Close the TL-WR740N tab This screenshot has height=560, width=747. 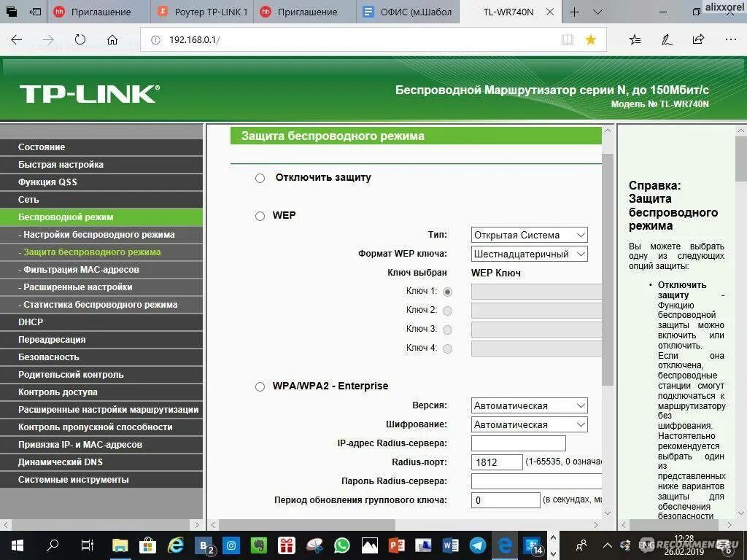[550, 12]
